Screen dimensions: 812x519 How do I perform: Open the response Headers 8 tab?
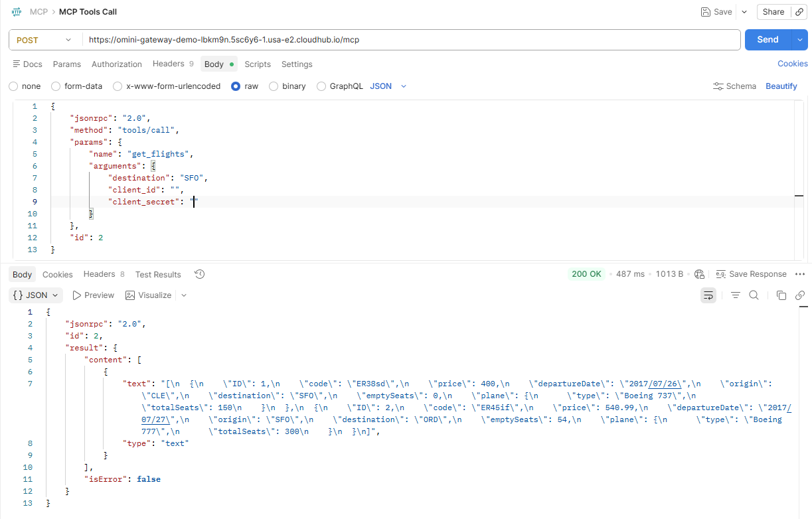[x=104, y=274]
